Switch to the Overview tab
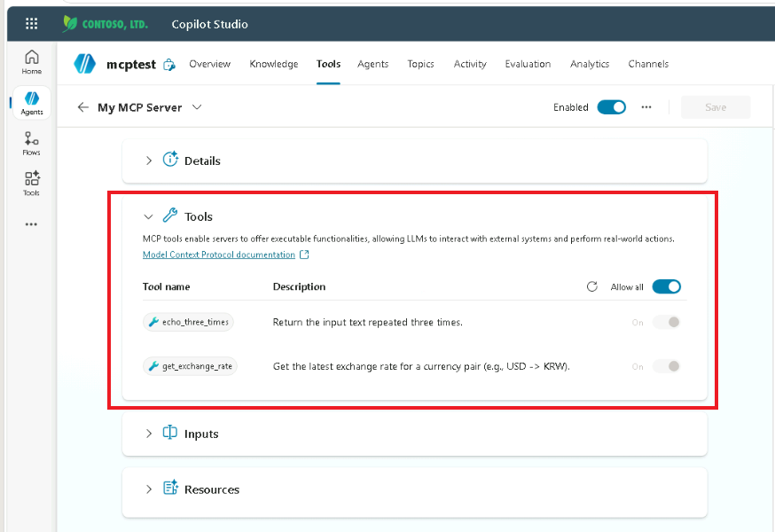The image size is (775, 532). pyautogui.click(x=209, y=64)
